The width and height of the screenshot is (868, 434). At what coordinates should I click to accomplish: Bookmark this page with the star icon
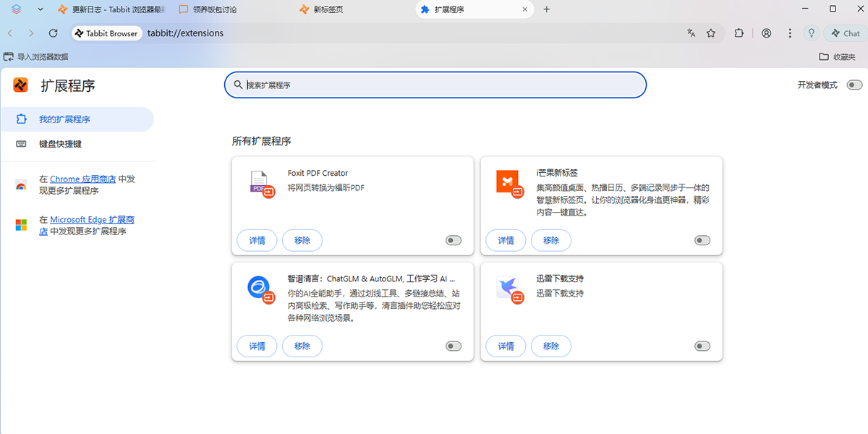click(711, 33)
